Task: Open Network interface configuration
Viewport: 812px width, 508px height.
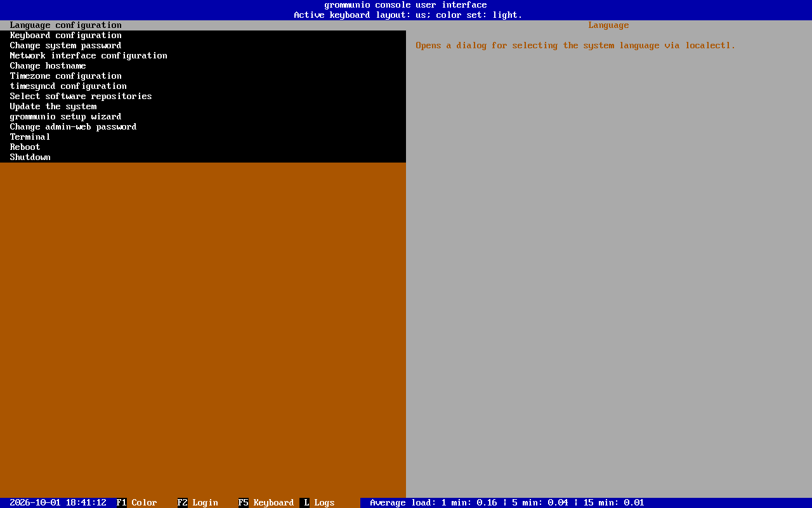Action: [x=203, y=56]
